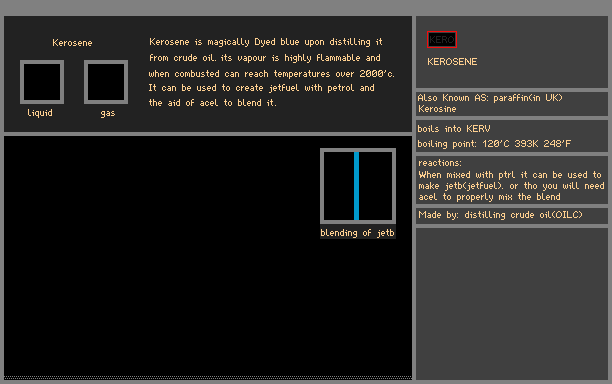Open the liquid state preview box
The image size is (612, 384).
pos(42,82)
